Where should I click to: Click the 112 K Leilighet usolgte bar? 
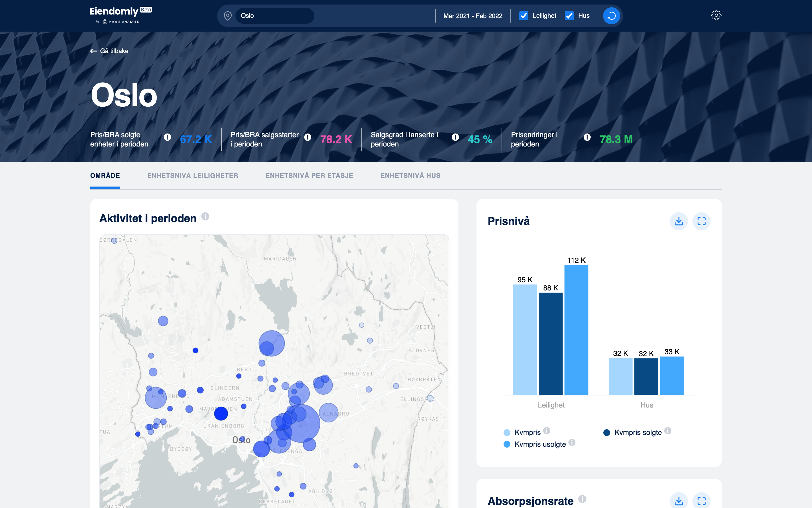tap(576, 330)
